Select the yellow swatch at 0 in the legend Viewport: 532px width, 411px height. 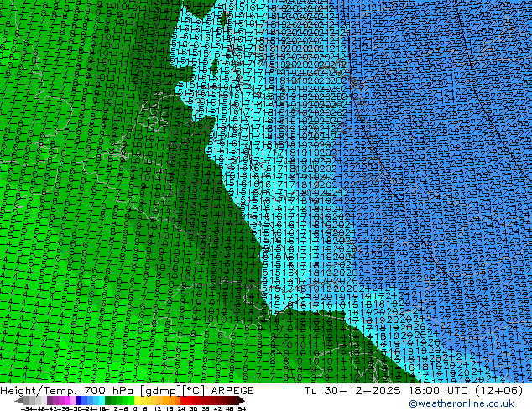[x=137, y=400]
